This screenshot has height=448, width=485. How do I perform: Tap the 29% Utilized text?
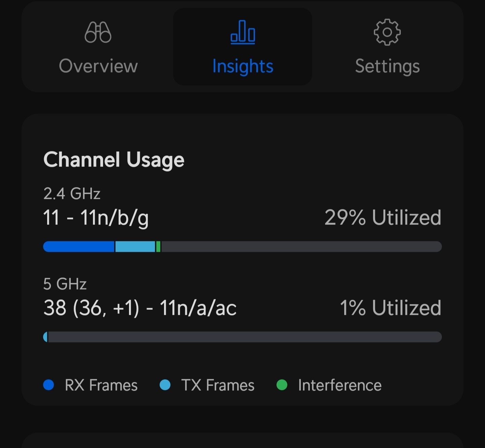[383, 217]
